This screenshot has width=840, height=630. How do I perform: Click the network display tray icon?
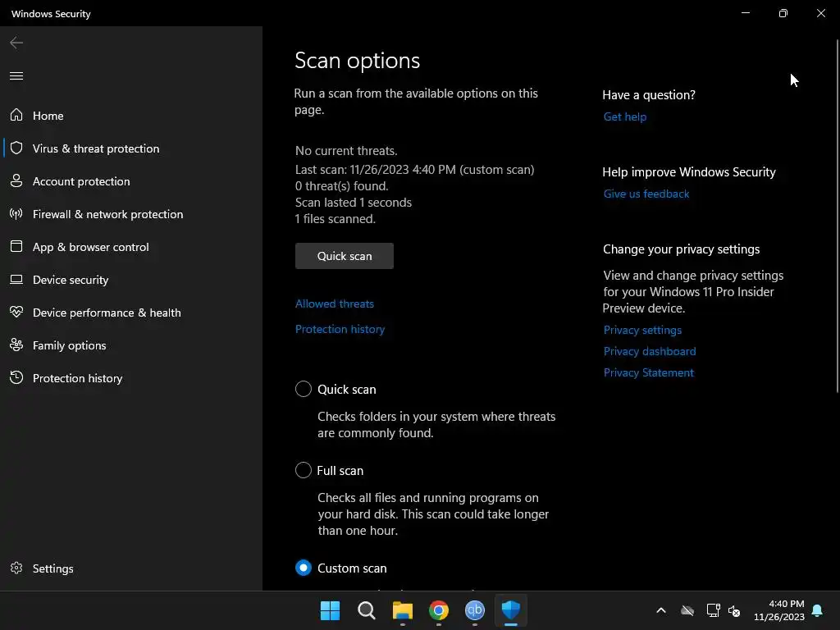coord(713,610)
